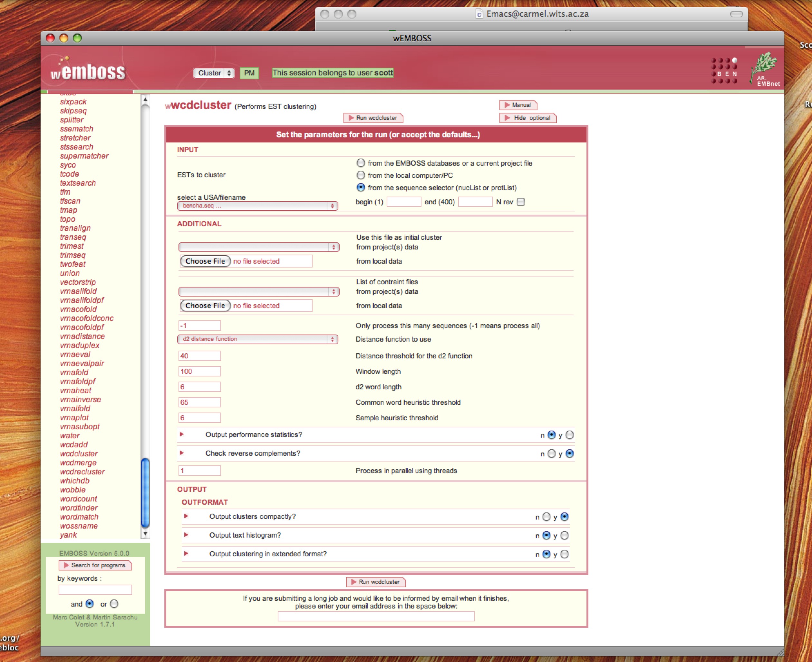Expand Output clusters compactly help triangle
Viewport: 812px width, 662px height.
[186, 516]
